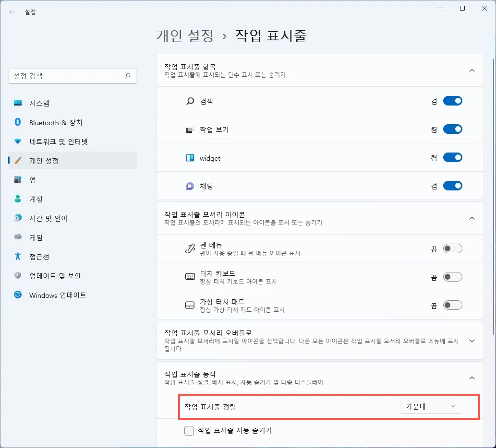Click the 작업 보기 icon
496x448 pixels.
(x=190, y=130)
